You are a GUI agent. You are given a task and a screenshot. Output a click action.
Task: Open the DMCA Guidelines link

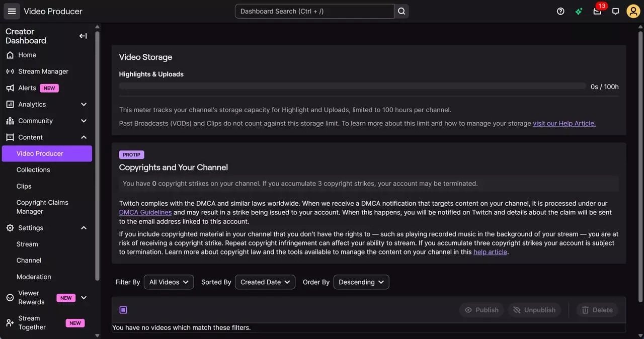pyautogui.click(x=145, y=212)
